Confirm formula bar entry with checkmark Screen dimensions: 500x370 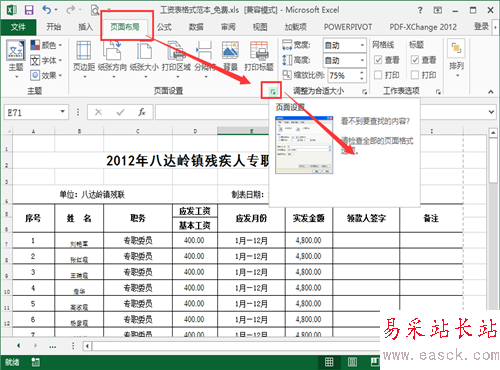coord(120,112)
